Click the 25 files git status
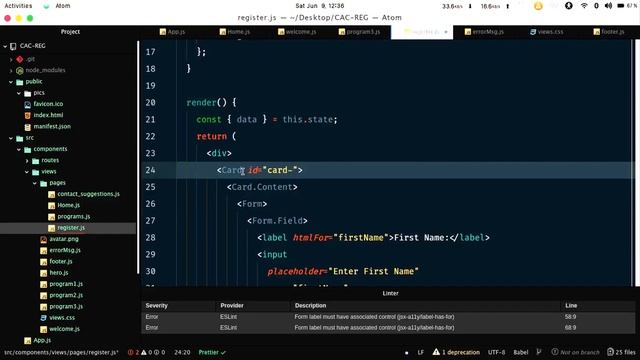This screenshot has height=360, width=640. click(621, 352)
